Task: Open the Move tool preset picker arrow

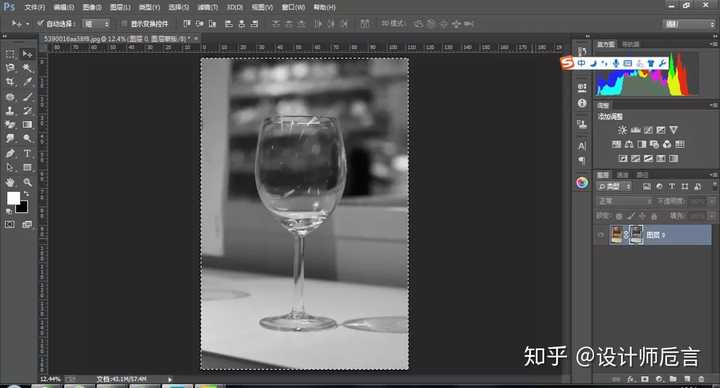Action: (28, 23)
